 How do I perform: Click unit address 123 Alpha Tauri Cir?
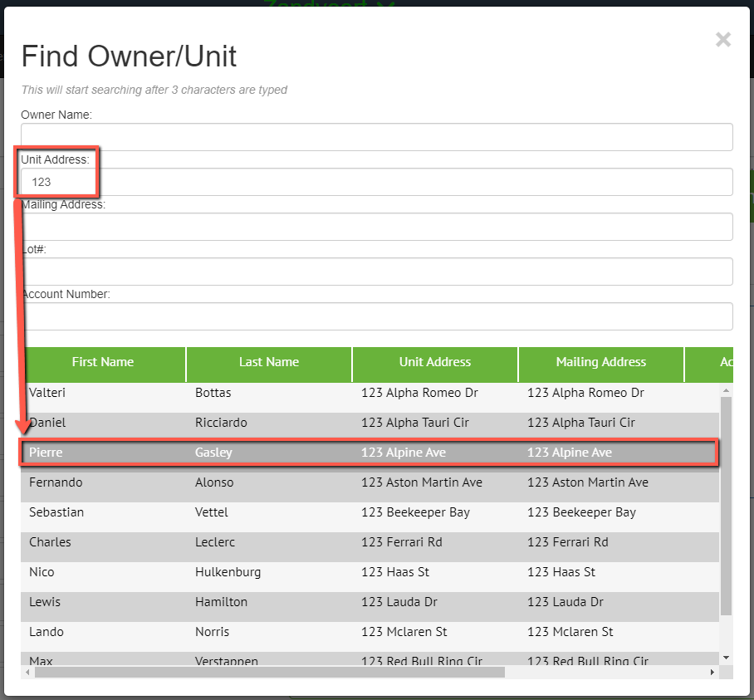[x=414, y=423]
